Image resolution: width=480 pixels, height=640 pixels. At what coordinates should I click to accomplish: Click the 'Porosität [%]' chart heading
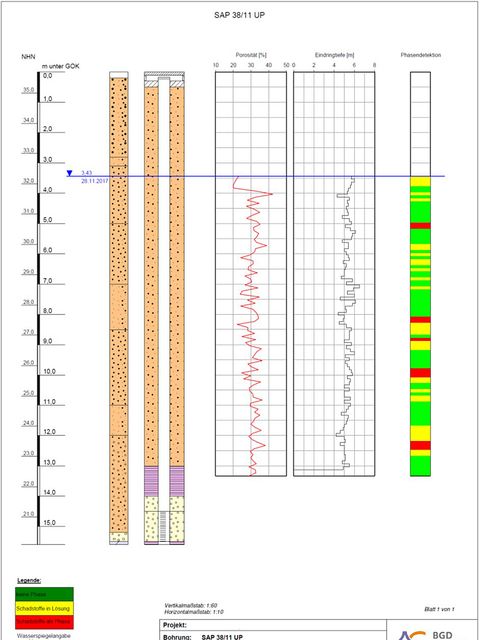tap(251, 55)
